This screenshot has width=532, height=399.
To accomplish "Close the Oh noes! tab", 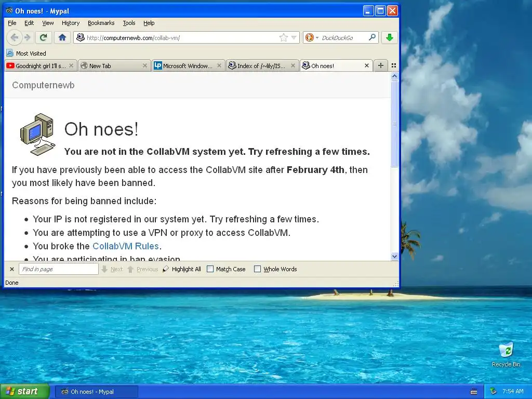I will [x=367, y=65].
